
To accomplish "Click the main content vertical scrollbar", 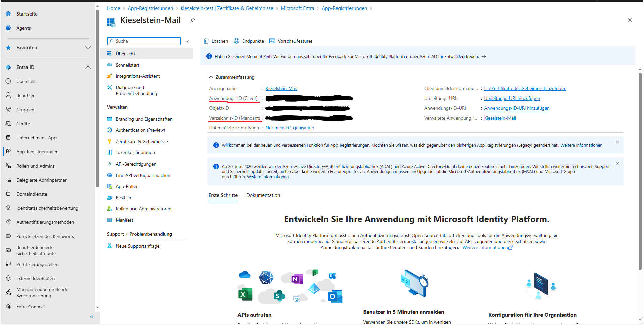I will [x=640, y=171].
